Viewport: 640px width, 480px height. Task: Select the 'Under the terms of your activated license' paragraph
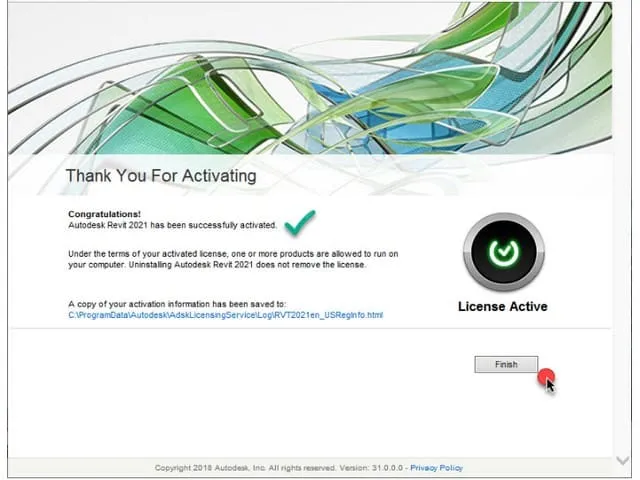point(233,259)
